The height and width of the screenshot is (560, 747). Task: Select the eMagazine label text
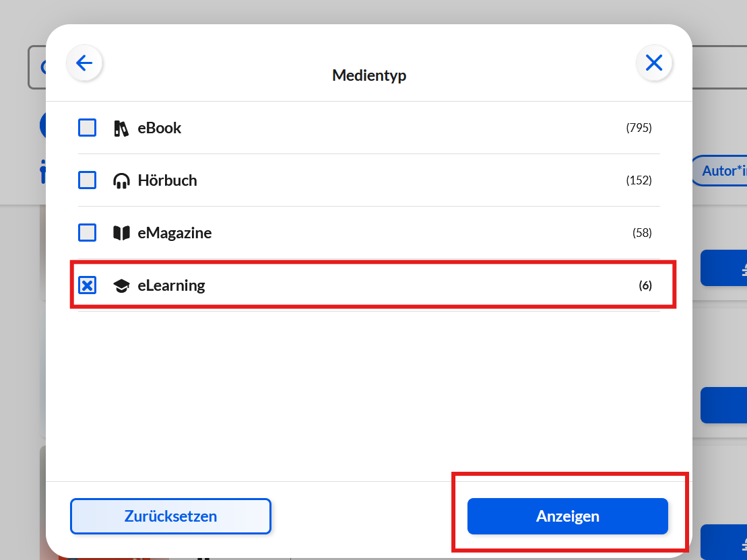[174, 233]
